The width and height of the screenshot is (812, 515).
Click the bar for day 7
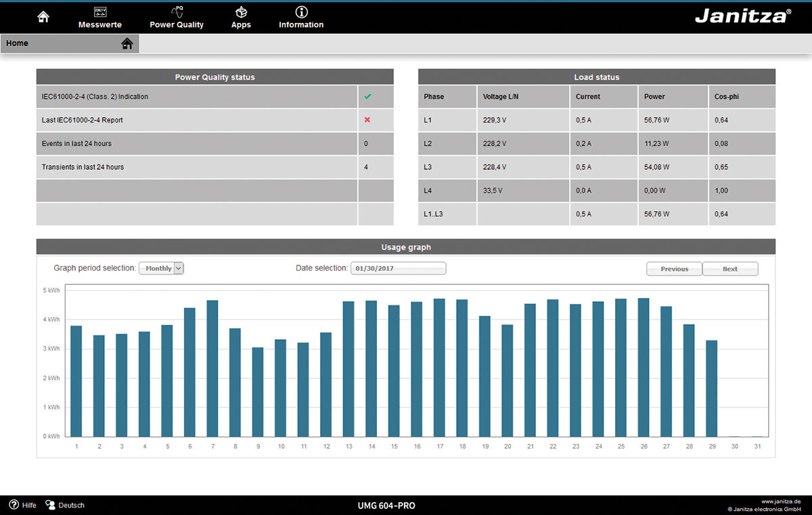212,369
